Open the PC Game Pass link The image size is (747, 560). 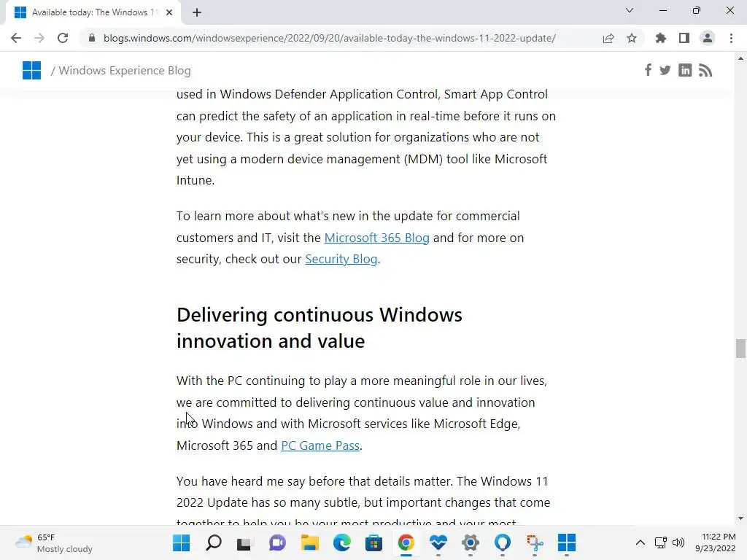coord(320,446)
